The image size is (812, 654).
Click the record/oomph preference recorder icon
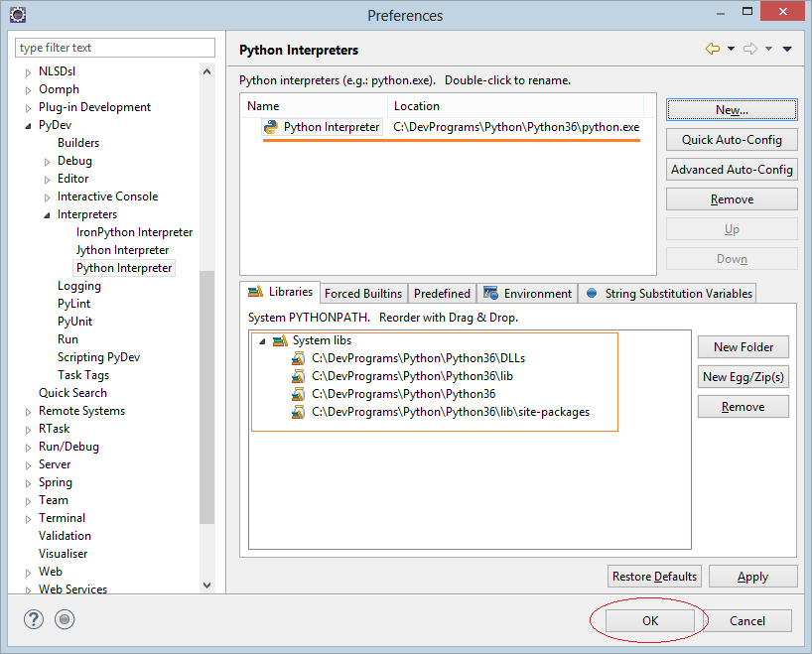(x=65, y=619)
